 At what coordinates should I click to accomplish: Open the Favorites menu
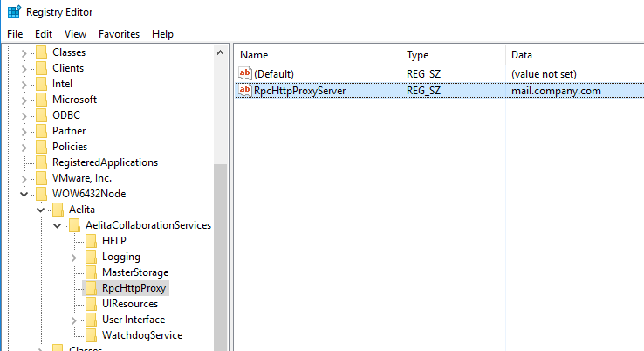pyautogui.click(x=119, y=34)
